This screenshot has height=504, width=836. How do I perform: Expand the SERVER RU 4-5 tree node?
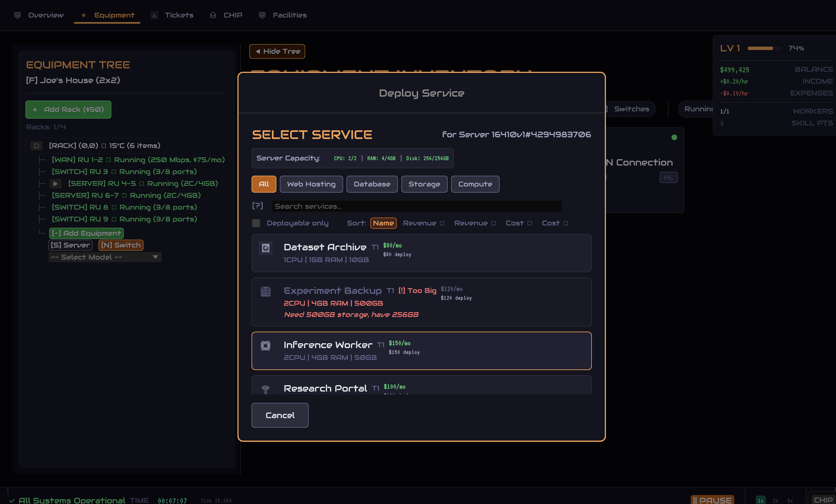coord(55,183)
